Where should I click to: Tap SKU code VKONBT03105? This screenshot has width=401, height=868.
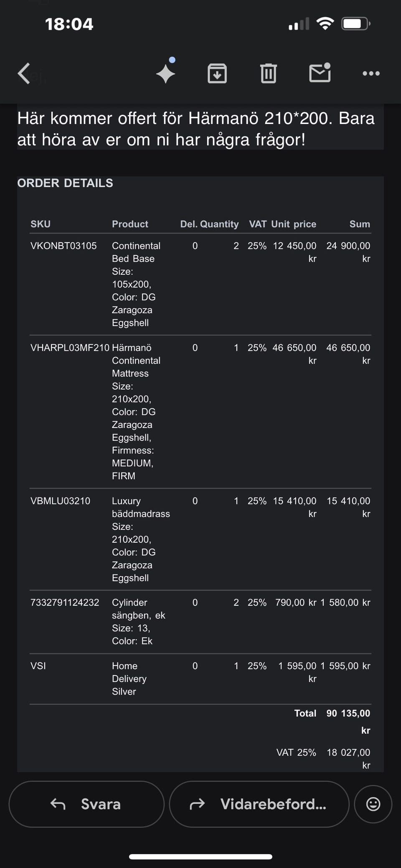[63, 245]
